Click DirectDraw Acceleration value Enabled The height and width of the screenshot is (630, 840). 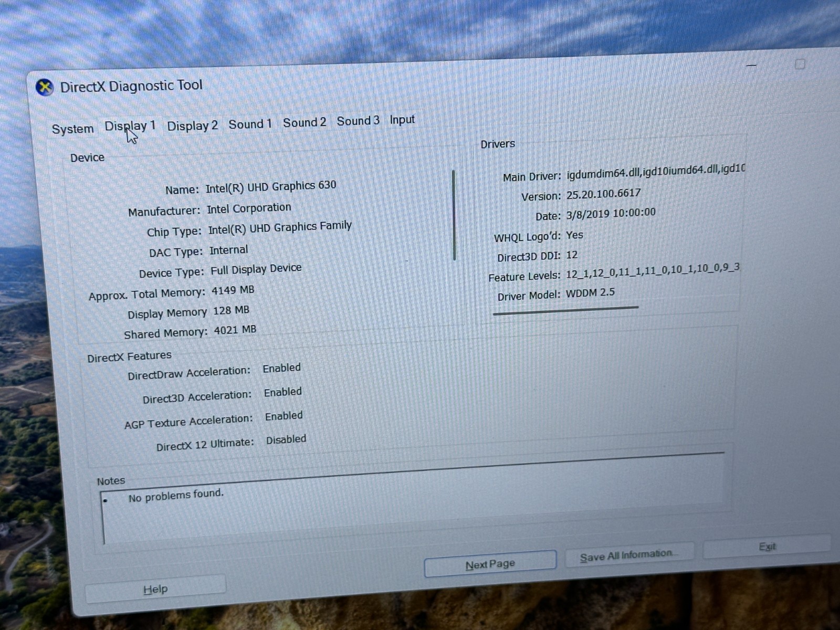coord(282,369)
